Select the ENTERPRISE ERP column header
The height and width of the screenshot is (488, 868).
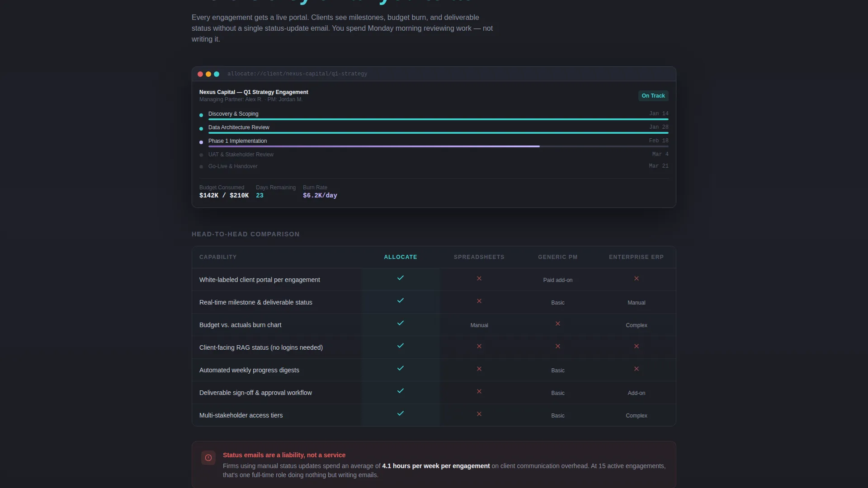[637, 257]
